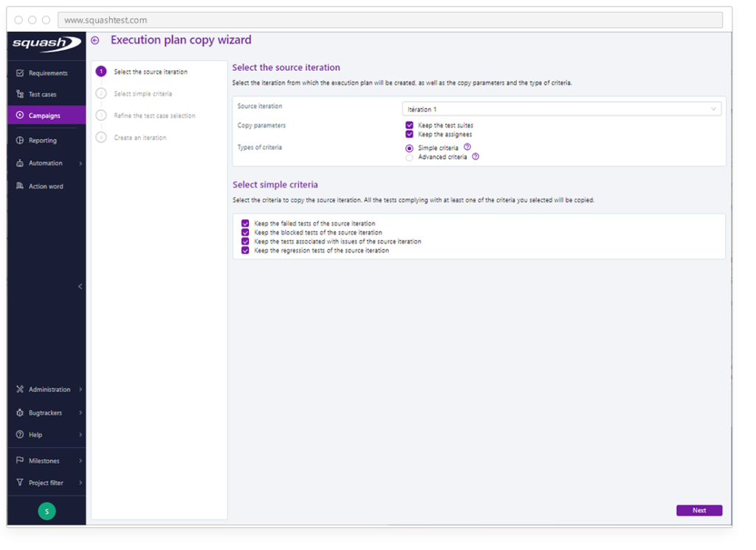Toggle Keep the blocked tests checkbox
The width and height of the screenshot is (756, 550).
click(245, 233)
